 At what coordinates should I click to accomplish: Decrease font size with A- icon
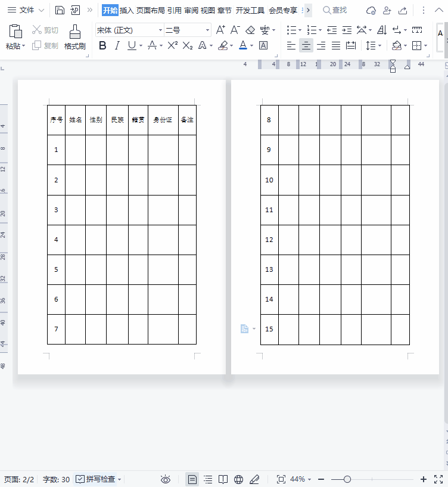tap(235, 30)
